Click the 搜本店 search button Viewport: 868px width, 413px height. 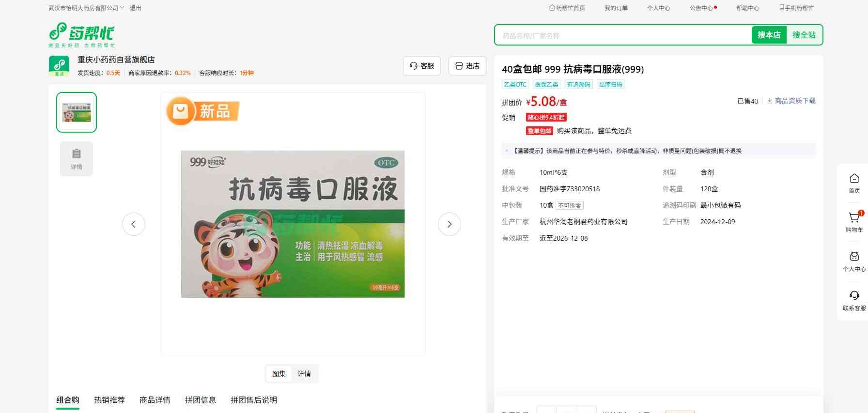(x=769, y=35)
